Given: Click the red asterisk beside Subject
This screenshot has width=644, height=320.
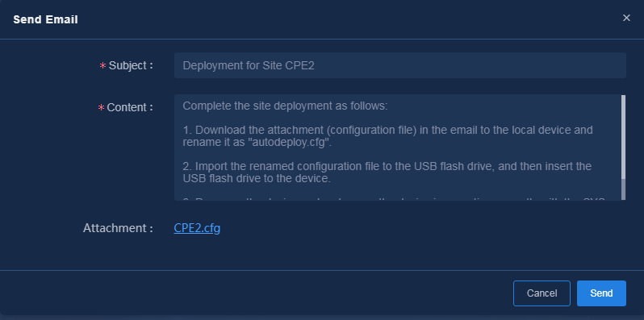Looking at the screenshot, I should (x=102, y=65).
